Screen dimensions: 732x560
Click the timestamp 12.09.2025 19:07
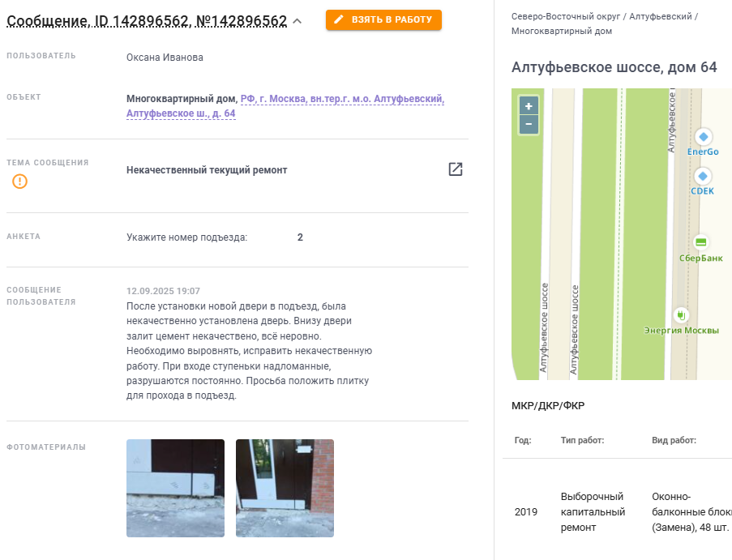pyautogui.click(x=164, y=291)
